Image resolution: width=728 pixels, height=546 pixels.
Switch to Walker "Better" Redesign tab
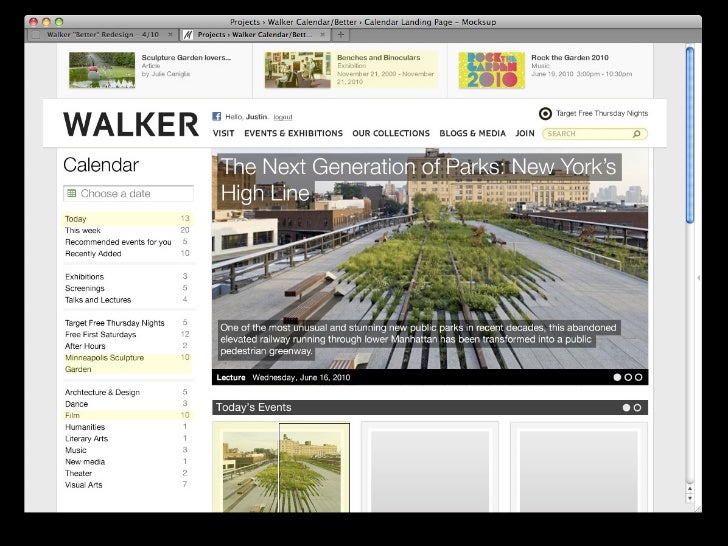click(x=102, y=34)
